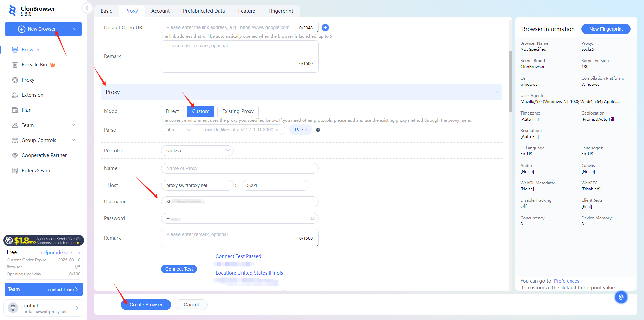Open Refer & Earn icon
This screenshot has width=644, height=320.
click(x=15, y=171)
